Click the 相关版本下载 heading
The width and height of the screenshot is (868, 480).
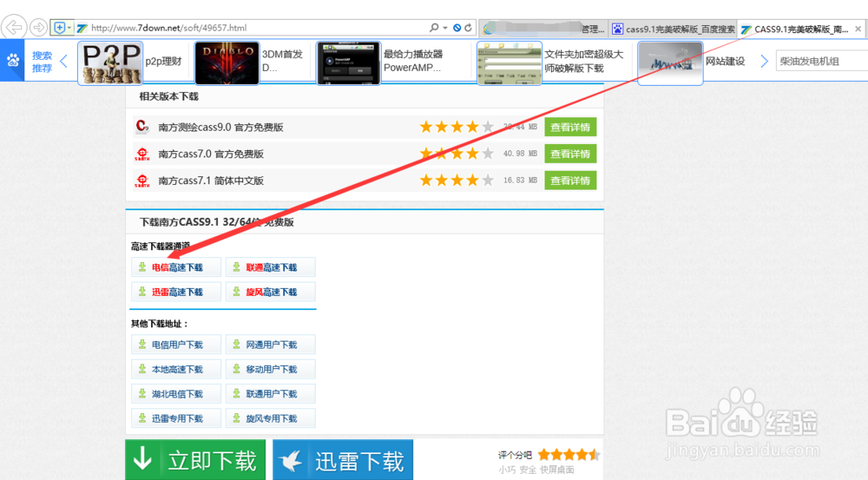coord(169,96)
